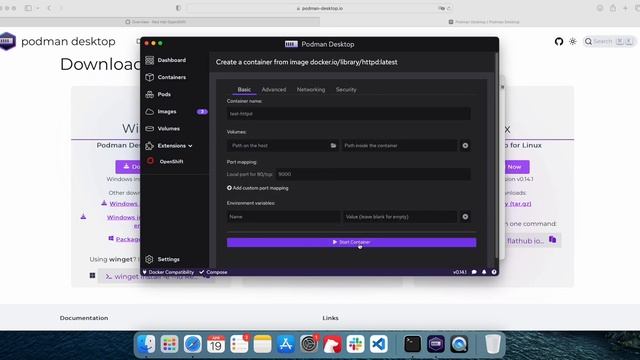Click the Path inside the container field
This screenshot has width=640, height=360.
tap(399, 145)
